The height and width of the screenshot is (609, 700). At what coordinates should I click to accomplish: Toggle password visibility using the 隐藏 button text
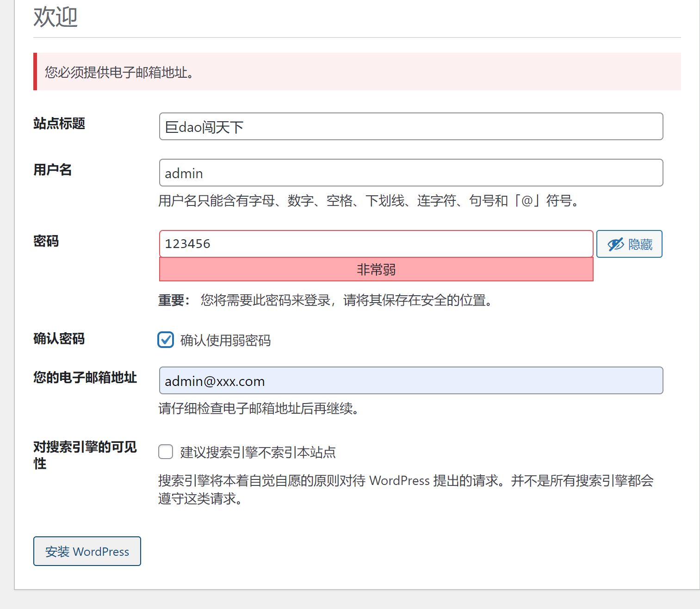(x=640, y=244)
